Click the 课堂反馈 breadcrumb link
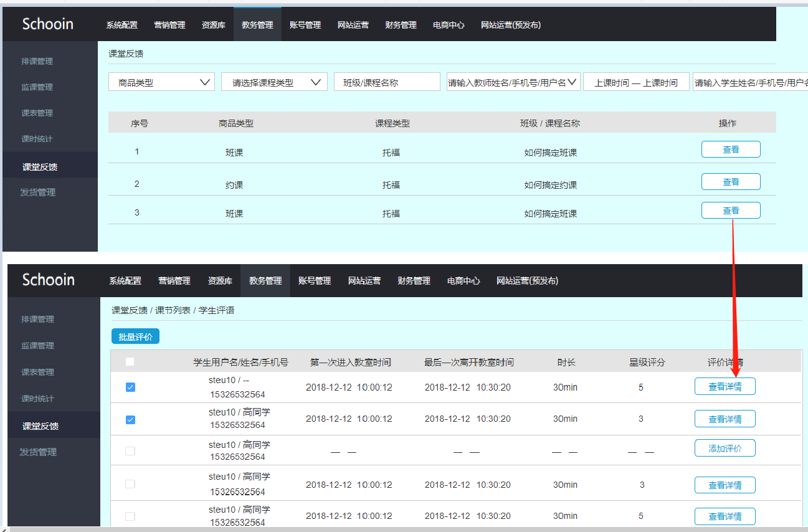 point(130,310)
